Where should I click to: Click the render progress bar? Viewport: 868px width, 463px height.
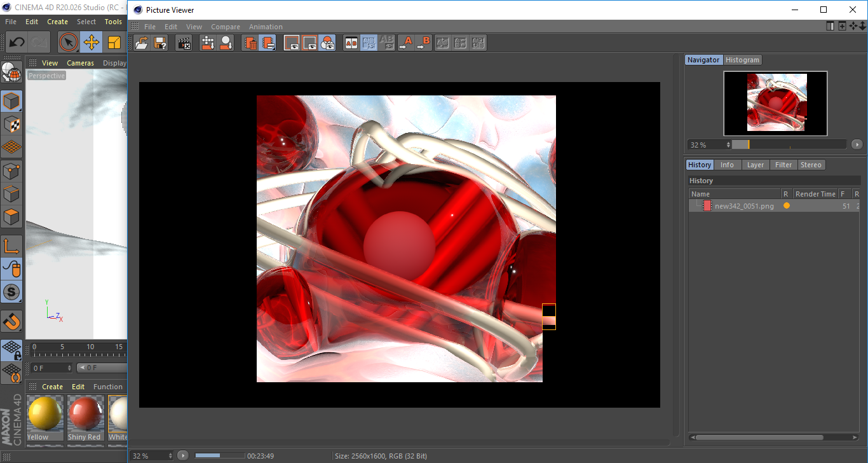coord(220,455)
